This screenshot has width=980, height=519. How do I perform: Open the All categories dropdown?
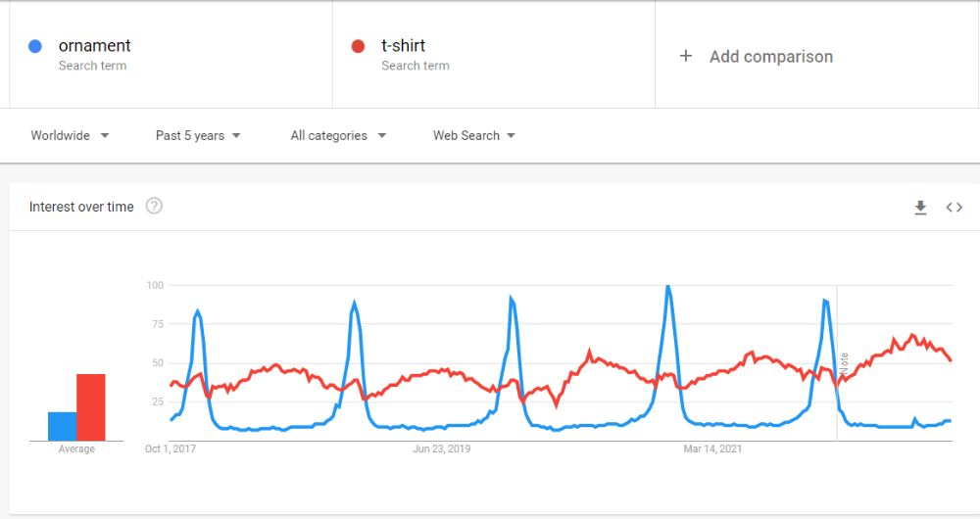click(338, 135)
